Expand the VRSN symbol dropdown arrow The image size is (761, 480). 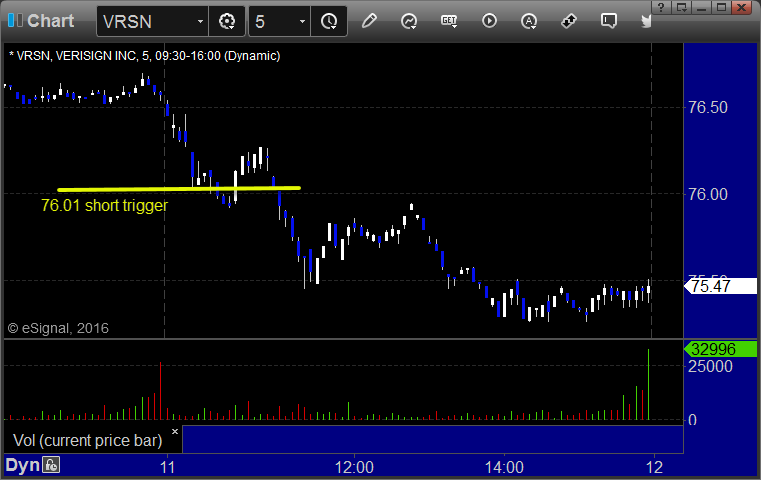coord(200,21)
